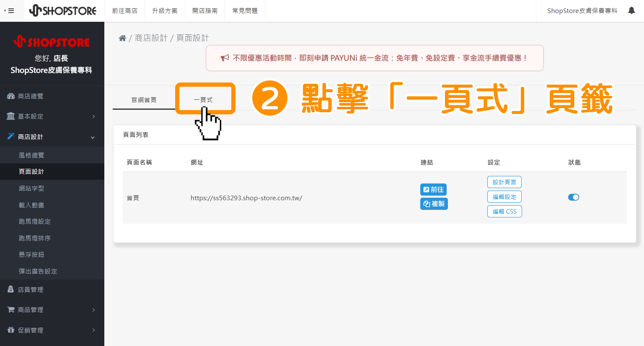The width and height of the screenshot is (644, 346).
Task: Click the 設定 column header
Action: [x=494, y=163]
